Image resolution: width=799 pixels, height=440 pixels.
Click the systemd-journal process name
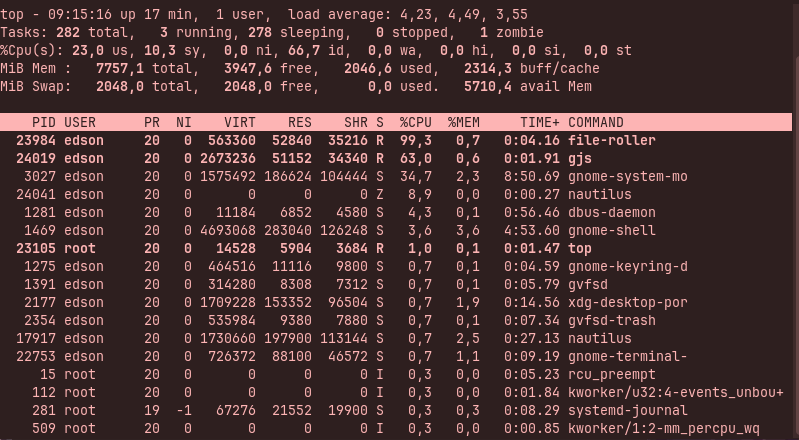coord(628,410)
